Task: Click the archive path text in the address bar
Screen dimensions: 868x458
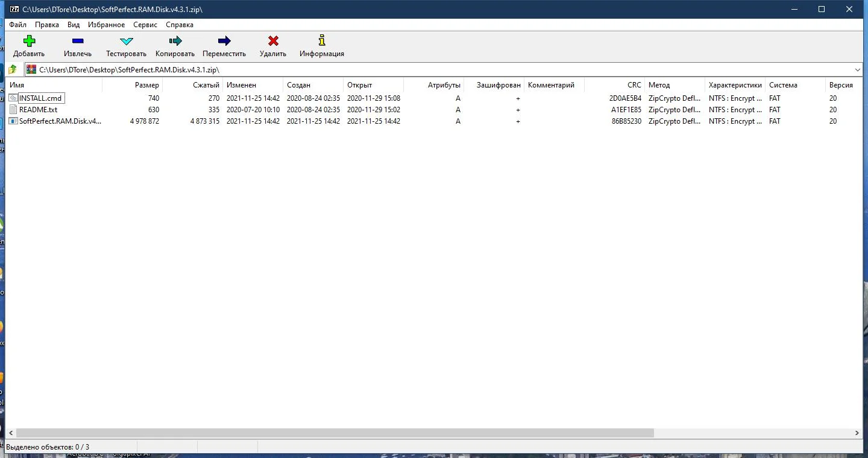Action: (129, 70)
